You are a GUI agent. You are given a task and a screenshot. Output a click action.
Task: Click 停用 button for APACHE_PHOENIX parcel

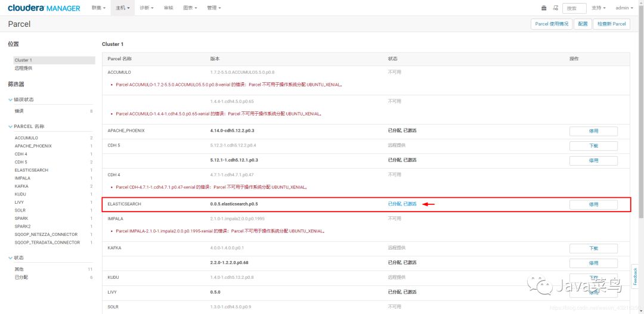click(593, 131)
